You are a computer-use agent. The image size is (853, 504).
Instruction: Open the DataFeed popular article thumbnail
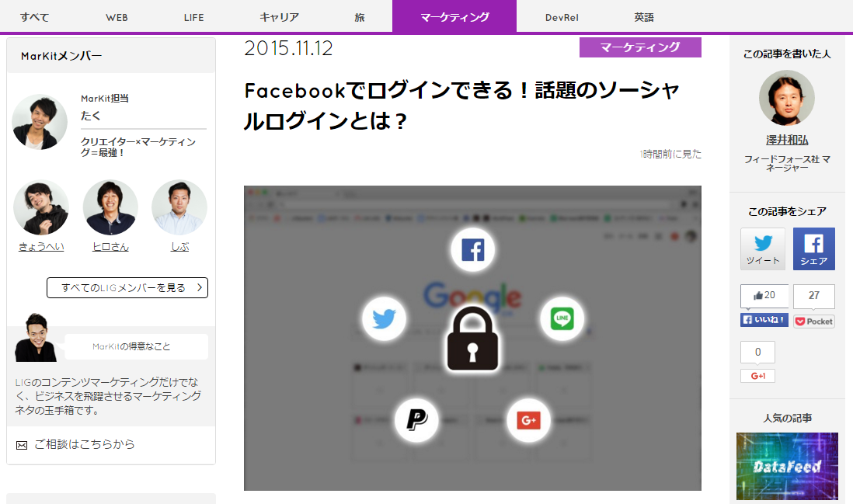(787, 466)
